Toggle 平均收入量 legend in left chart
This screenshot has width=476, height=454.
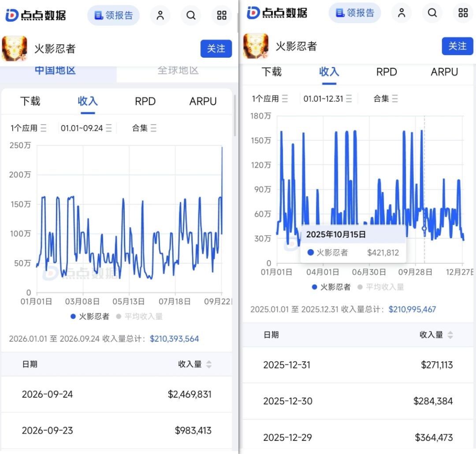pyautogui.click(x=140, y=316)
